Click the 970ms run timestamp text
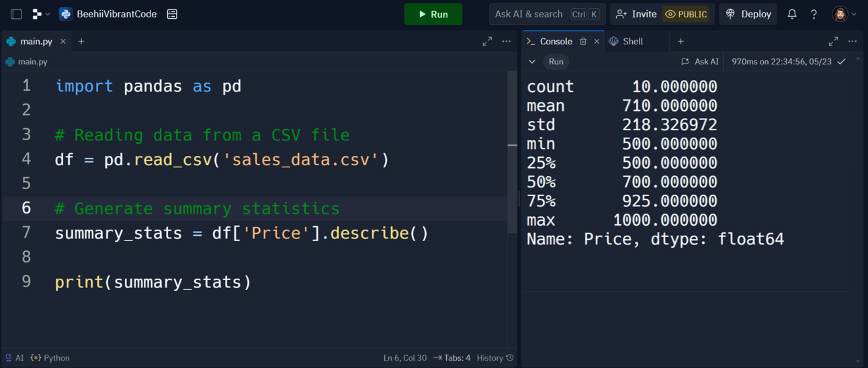Viewport: 868px width, 368px height. click(x=781, y=61)
